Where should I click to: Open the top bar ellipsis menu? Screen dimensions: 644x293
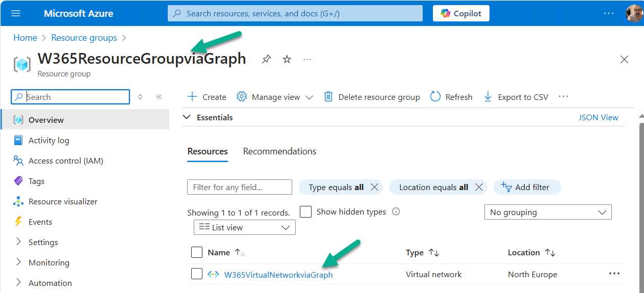coord(609,13)
